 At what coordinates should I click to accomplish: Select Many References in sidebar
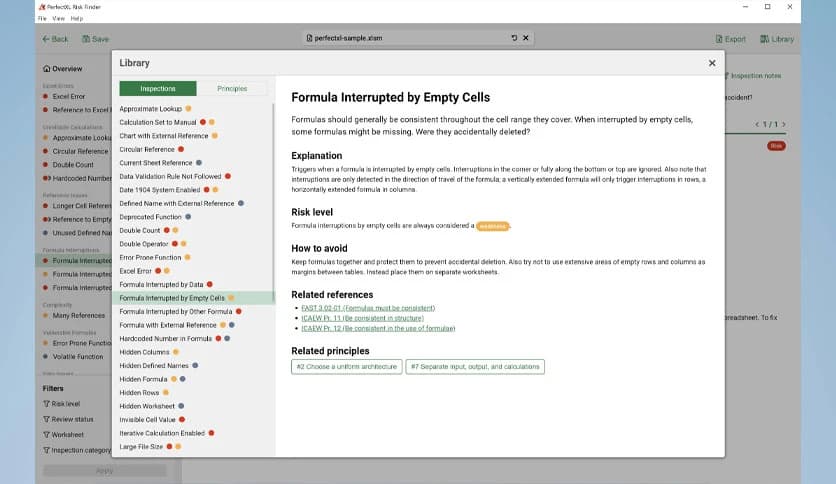pyautogui.click(x=74, y=316)
